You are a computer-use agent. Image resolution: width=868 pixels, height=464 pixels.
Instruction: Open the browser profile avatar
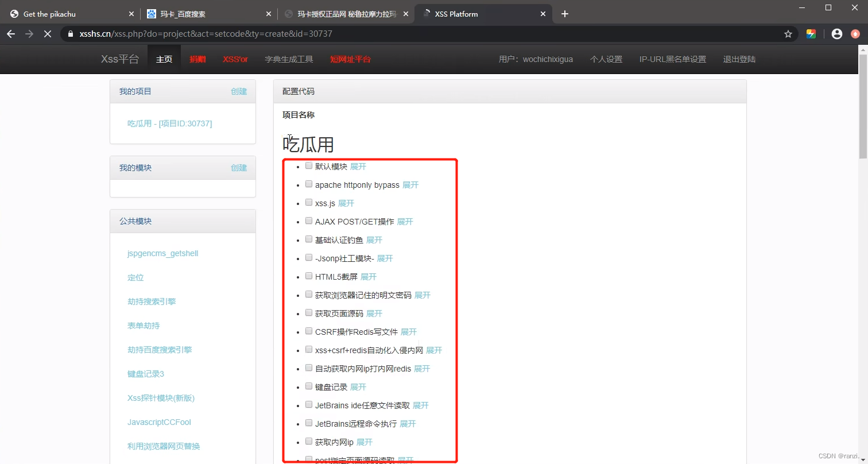click(836, 34)
